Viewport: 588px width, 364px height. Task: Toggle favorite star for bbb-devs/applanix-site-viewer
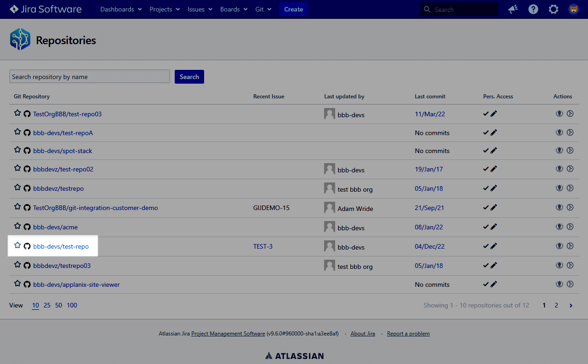pyautogui.click(x=17, y=284)
